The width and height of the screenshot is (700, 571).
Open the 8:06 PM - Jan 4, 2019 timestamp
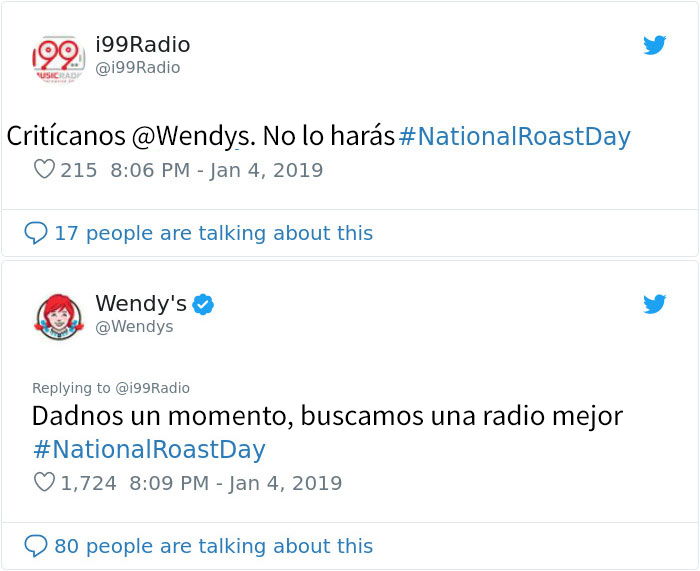217,170
